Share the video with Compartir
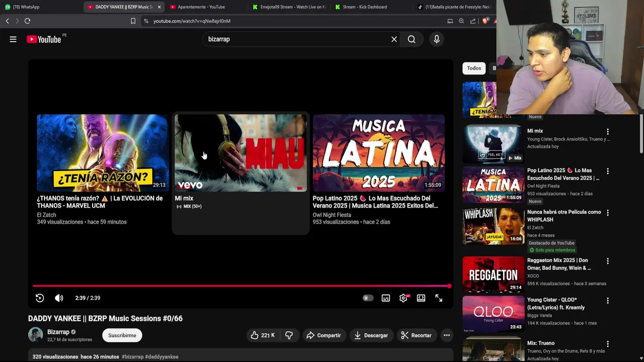Screen dimensions: 644x362 click(324, 335)
